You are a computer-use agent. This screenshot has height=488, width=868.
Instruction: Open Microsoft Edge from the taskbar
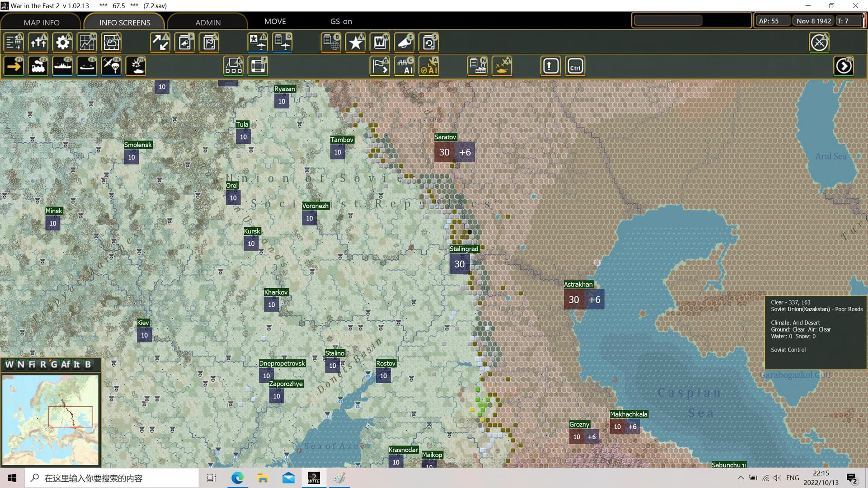(x=237, y=478)
